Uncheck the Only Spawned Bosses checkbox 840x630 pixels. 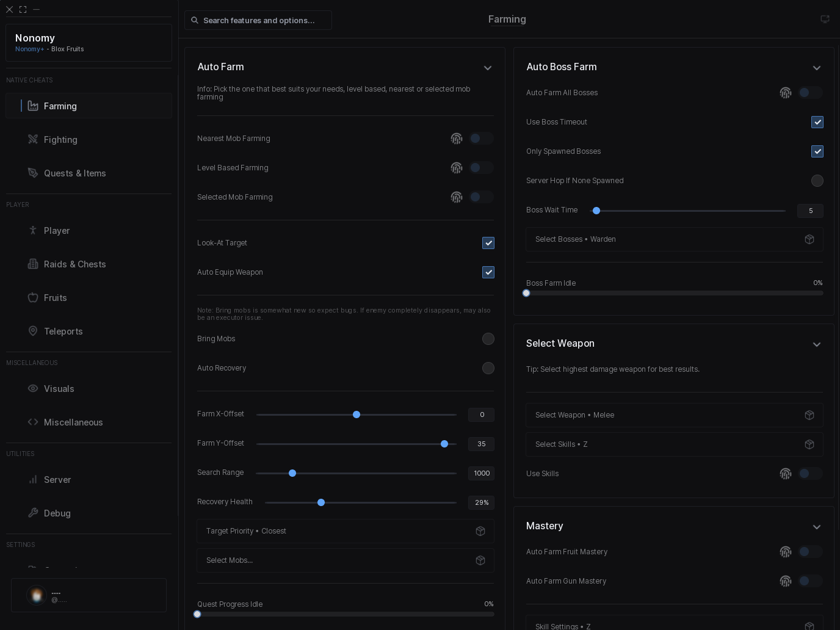817,151
